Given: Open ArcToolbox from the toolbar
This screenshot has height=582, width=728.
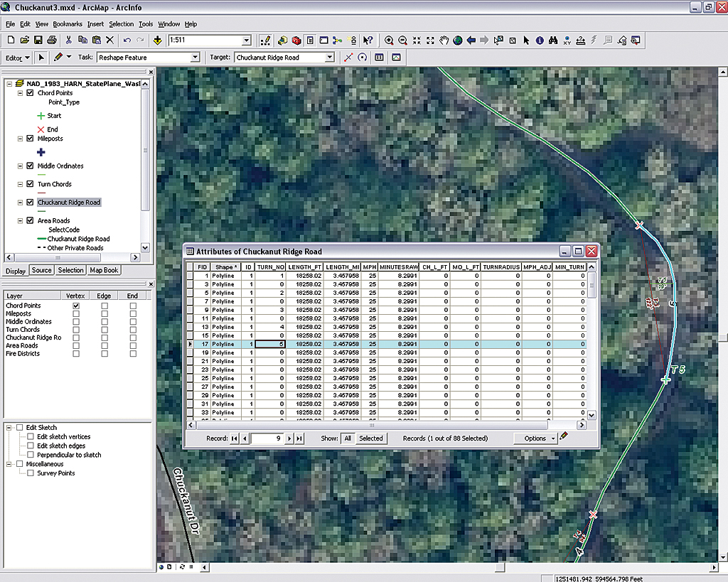Looking at the screenshot, I should pyautogui.click(x=296, y=41).
